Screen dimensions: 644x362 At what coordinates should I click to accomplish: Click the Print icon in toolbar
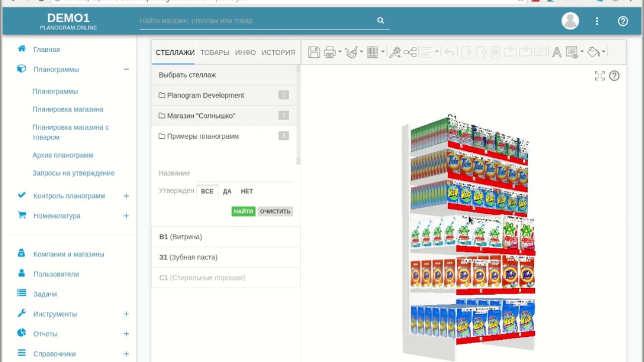pos(330,52)
